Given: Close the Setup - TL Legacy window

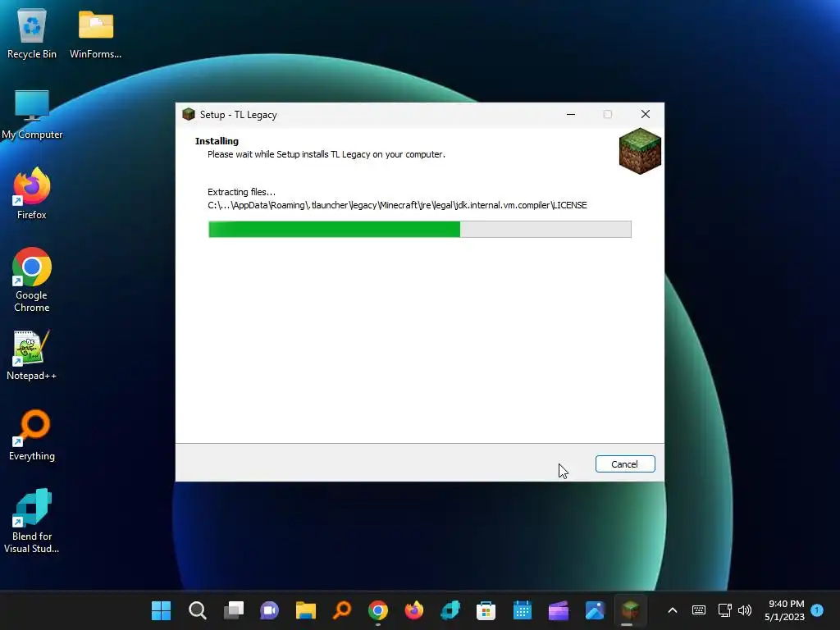Looking at the screenshot, I should (645, 114).
